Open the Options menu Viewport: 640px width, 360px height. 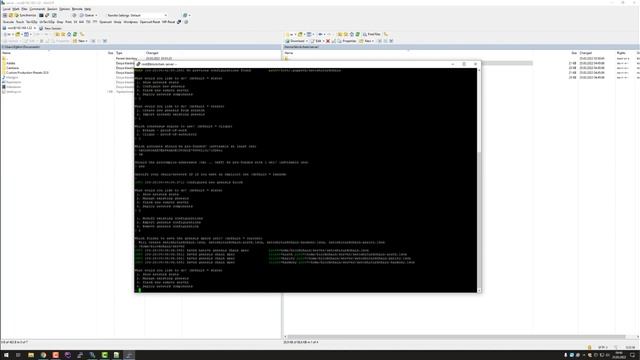point(64,9)
